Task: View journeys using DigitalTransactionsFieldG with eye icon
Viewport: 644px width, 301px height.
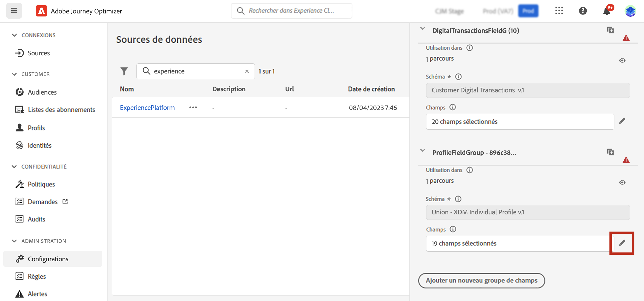Action: (x=622, y=60)
